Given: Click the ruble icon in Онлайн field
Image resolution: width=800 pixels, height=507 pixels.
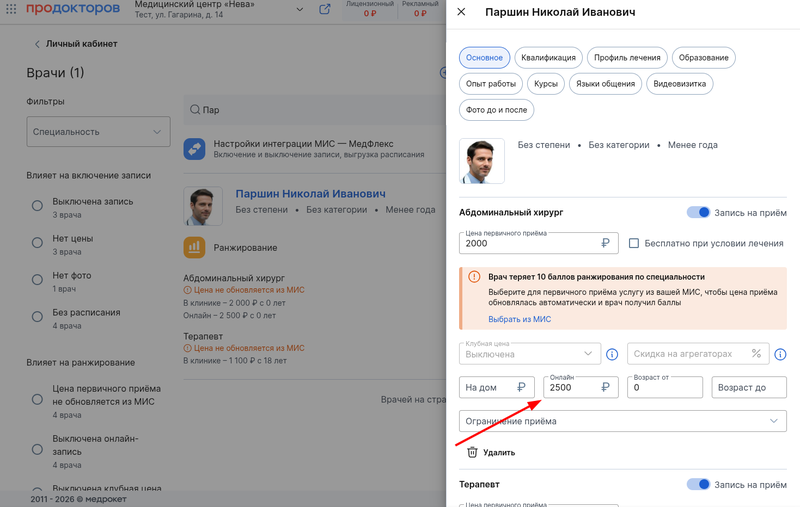Looking at the screenshot, I should (x=605, y=387).
